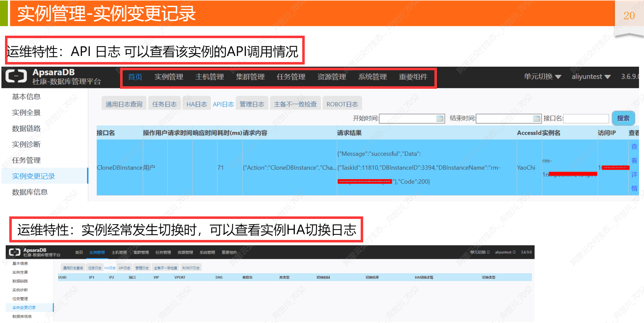Click 实例管理 in the HA log screenshot navigation
644x323 pixels.
click(x=97, y=252)
